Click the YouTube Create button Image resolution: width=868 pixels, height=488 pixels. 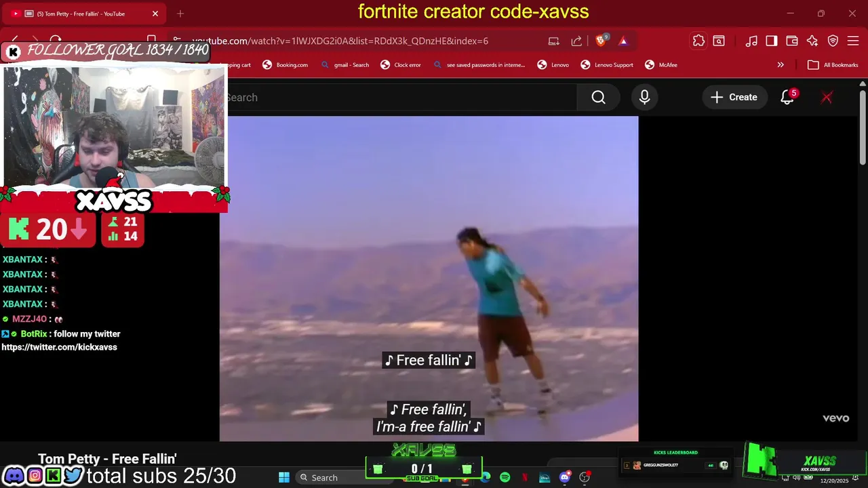(734, 98)
